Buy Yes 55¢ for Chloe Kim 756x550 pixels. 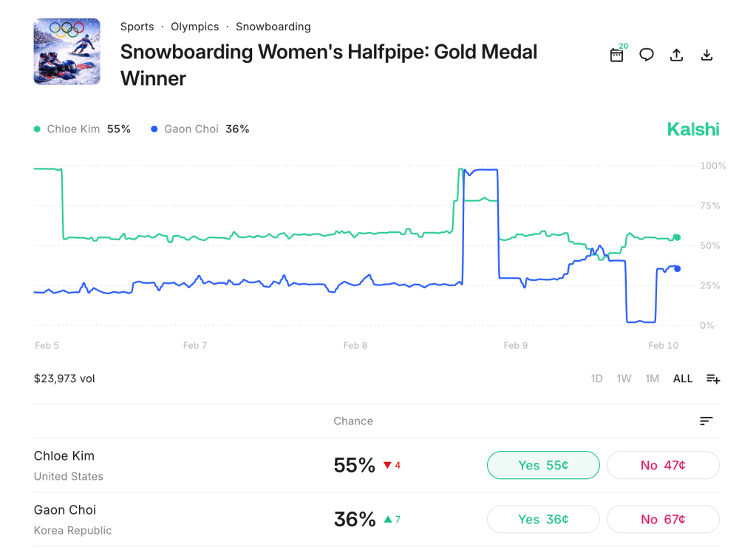[x=543, y=465]
